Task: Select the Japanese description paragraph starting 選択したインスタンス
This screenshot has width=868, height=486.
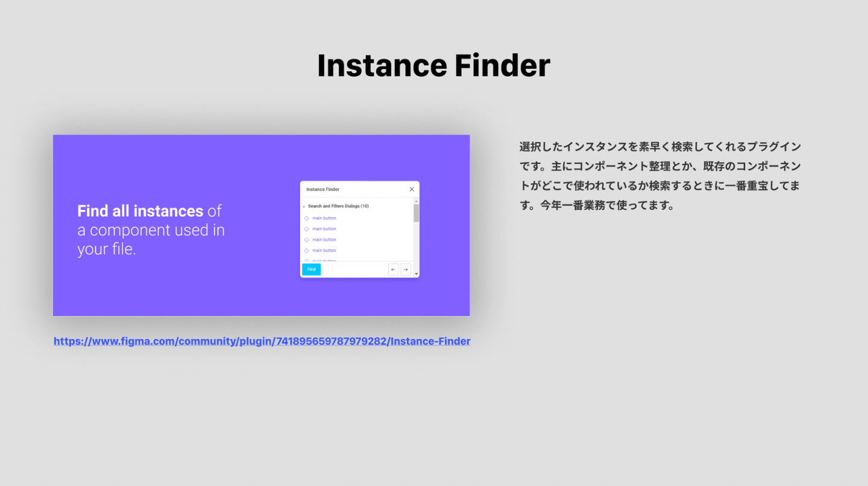Action: tap(660, 175)
